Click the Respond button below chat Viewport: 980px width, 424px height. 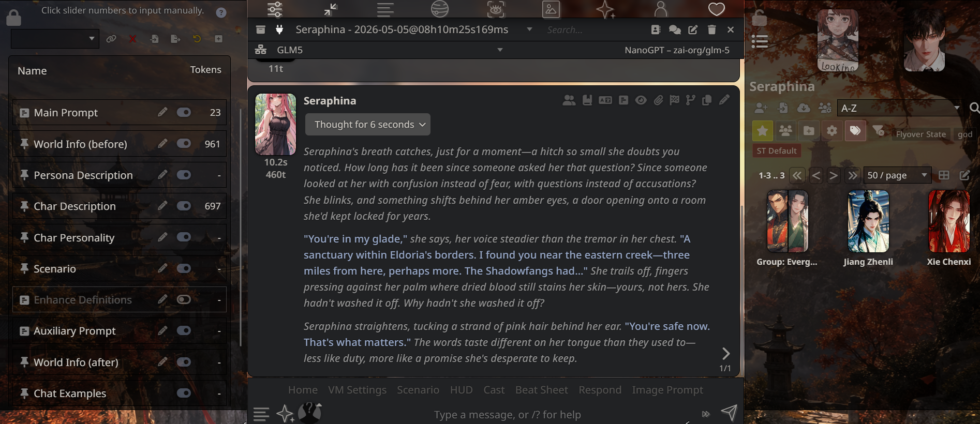click(600, 390)
